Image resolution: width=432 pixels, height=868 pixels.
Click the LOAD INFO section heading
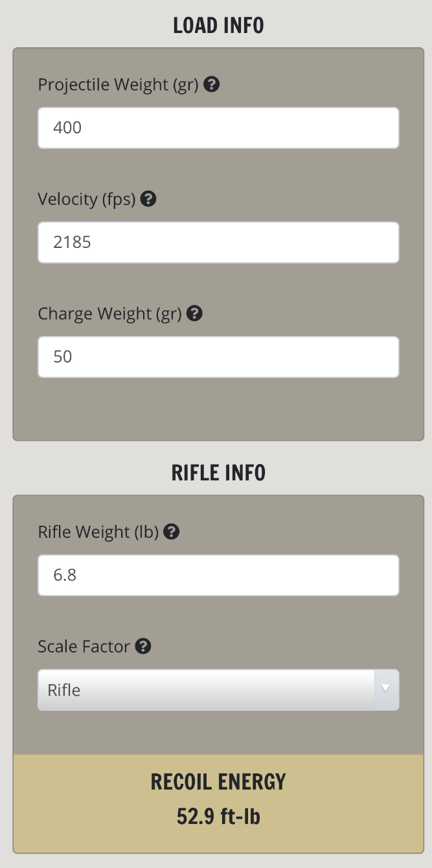pyautogui.click(x=218, y=26)
